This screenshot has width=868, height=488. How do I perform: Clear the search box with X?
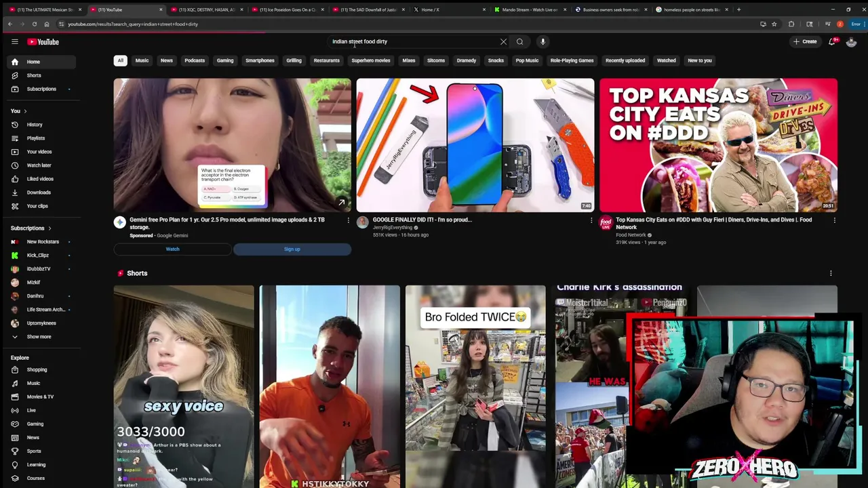(x=503, y=41)
